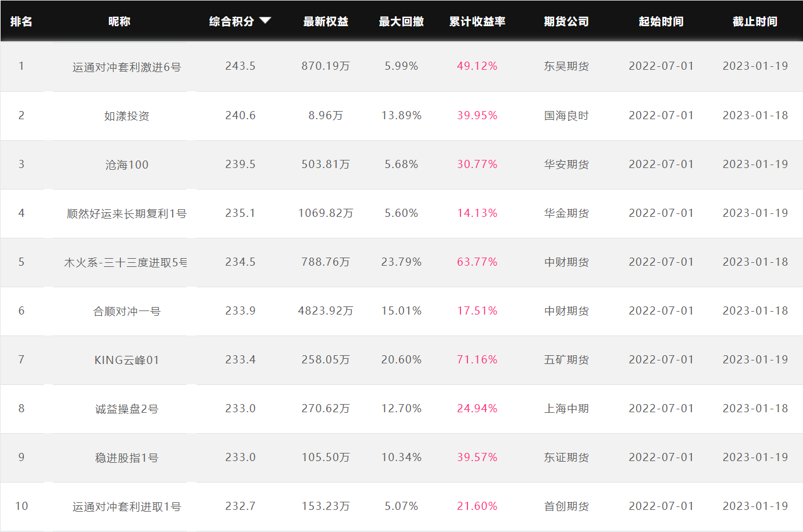Click the return rate 39.95%

477,115
